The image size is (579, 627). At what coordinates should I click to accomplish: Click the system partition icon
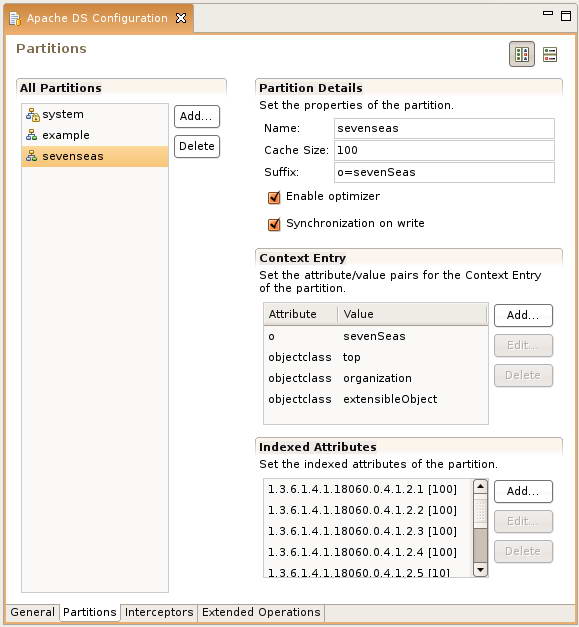coord(32,114)
